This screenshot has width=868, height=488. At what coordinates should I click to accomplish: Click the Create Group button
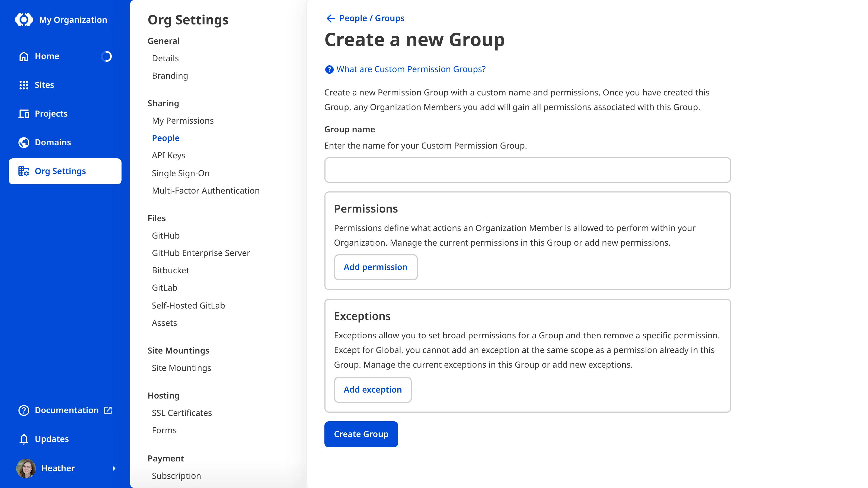click(361, 434)
